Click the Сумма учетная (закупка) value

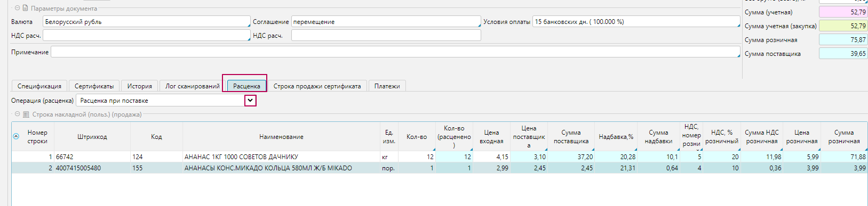pos(843,26)
